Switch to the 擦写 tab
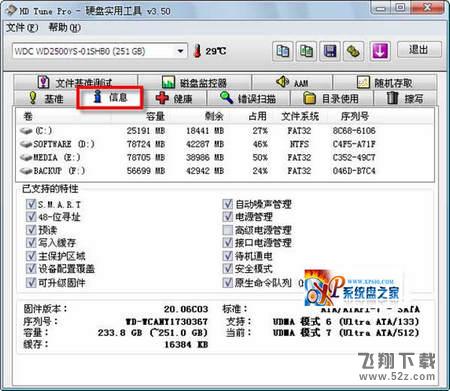 (405, 98)
